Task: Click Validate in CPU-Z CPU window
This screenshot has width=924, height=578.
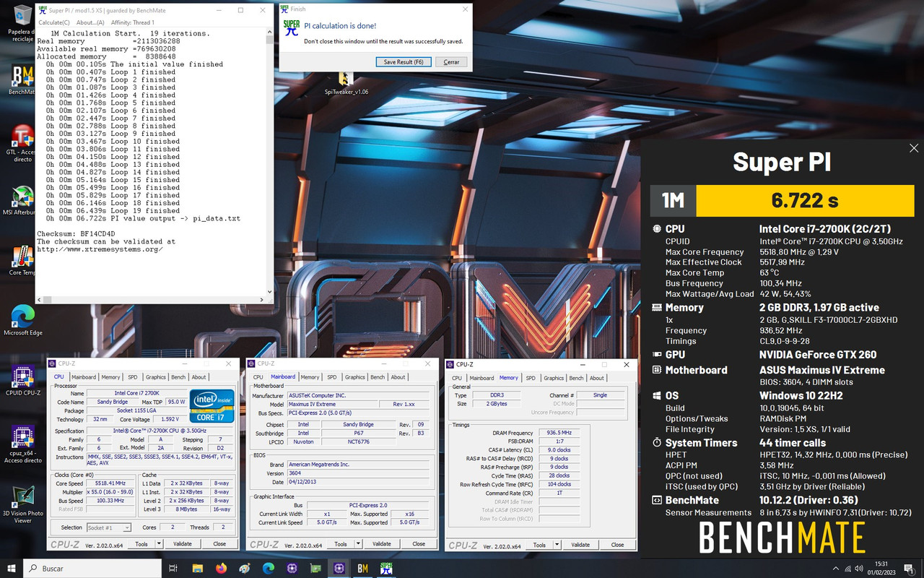Action: [x=183, y=544]
